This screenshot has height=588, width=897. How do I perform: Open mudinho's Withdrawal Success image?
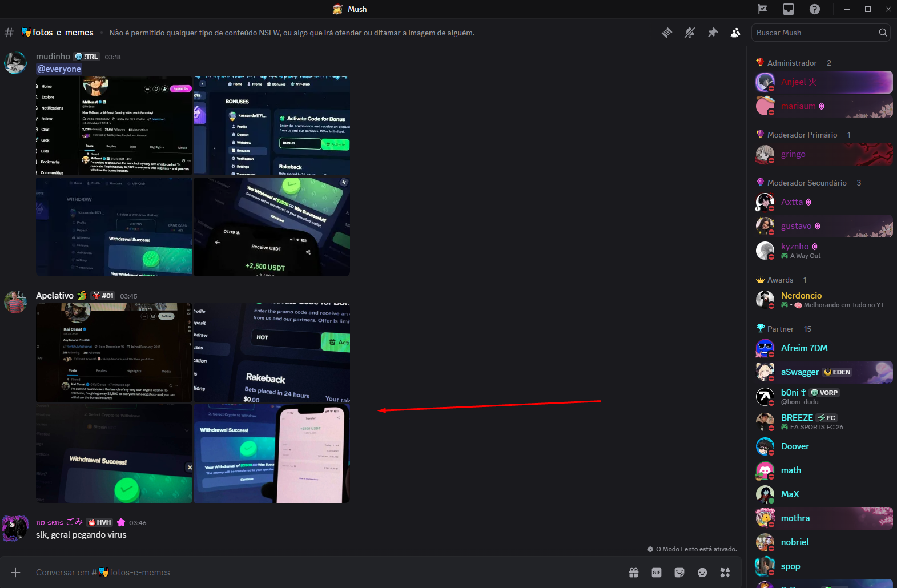pyautogui.click(x=114, y=227)
